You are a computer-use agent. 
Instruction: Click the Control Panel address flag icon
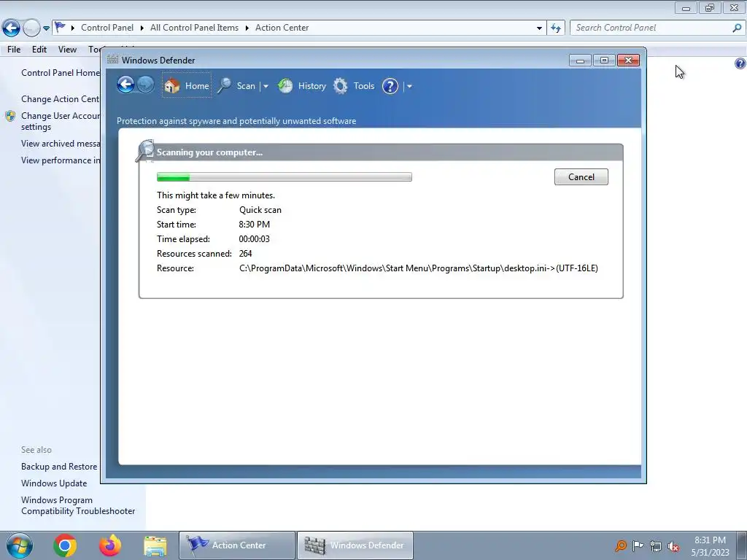60,27
